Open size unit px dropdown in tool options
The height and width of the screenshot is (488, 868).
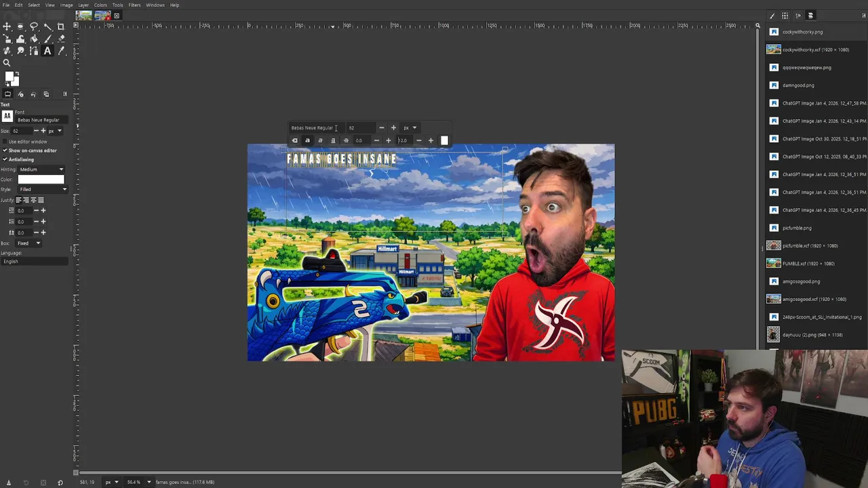coord(55,131)
